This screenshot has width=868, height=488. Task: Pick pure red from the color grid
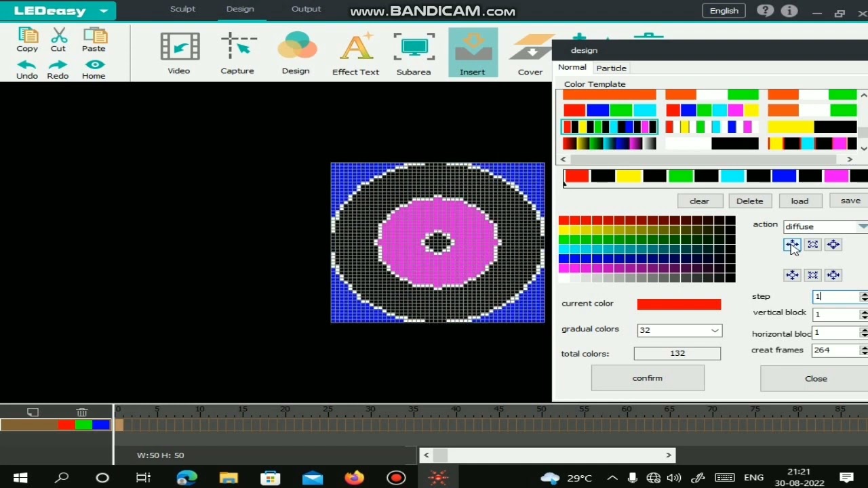[564, 220]
